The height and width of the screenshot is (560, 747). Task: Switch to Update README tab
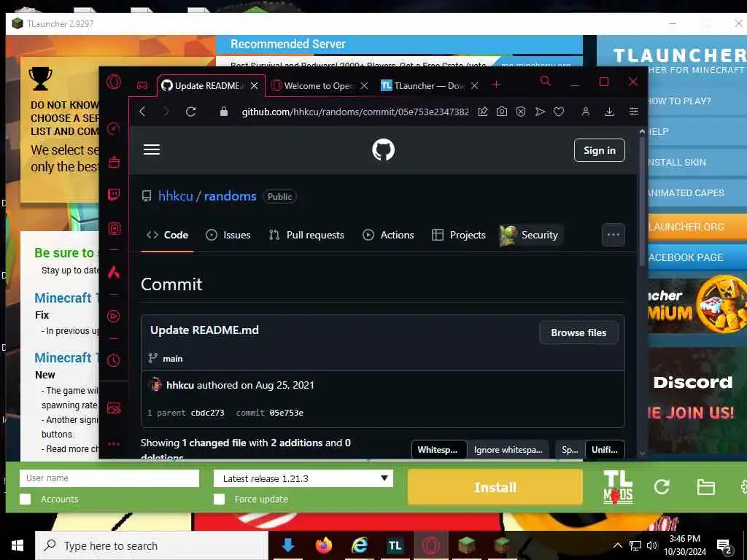coord(212,86)
